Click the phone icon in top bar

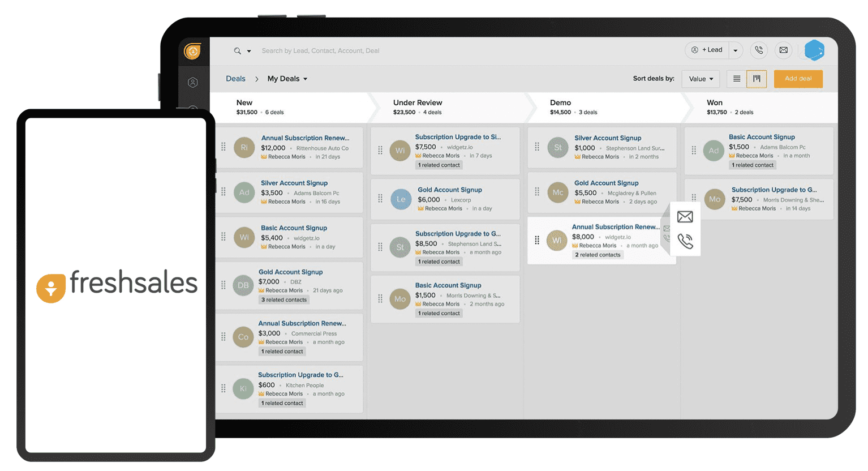click(x=759, y=50)
